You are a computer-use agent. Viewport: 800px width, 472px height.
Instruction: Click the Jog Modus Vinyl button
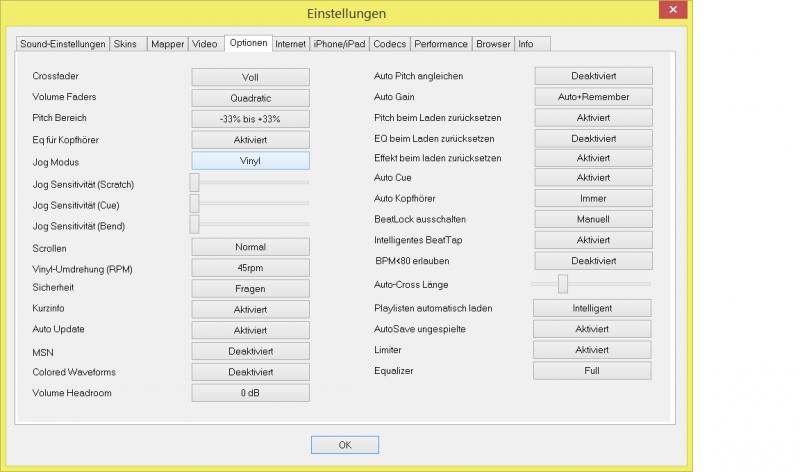[250, 161]
